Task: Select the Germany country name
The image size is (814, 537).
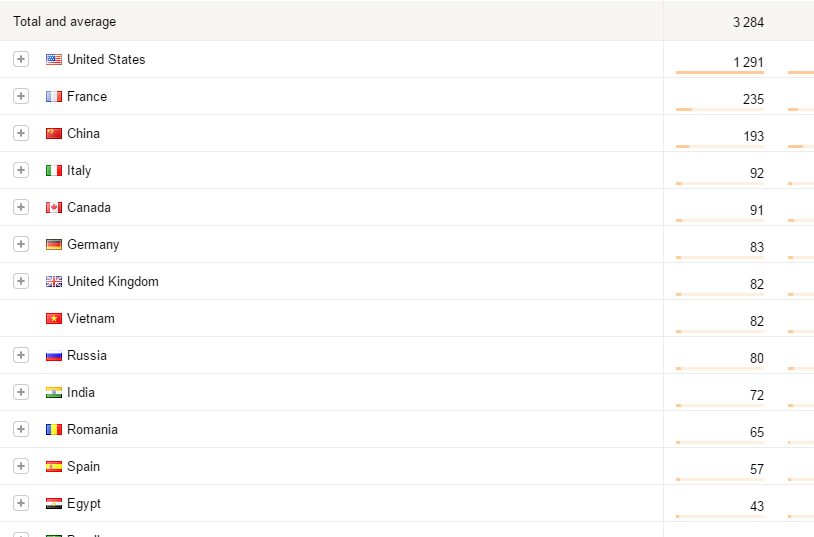Action: [93, 245]
